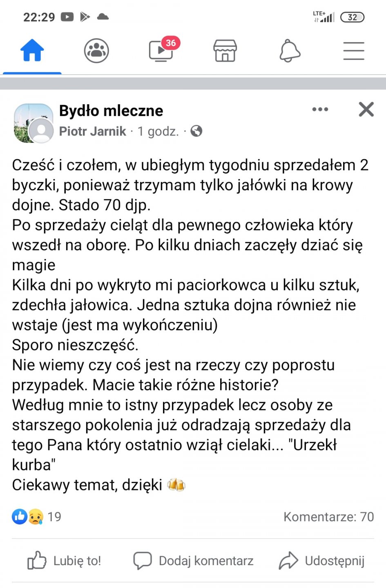
Task: Open the hamburger menu
Action: click(x=353, y=51)
